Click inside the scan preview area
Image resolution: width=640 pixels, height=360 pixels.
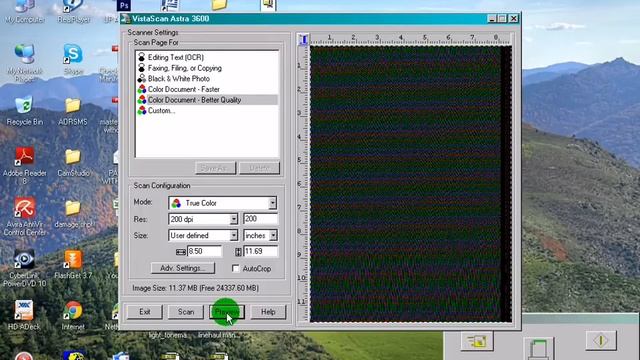coord(410,184)
